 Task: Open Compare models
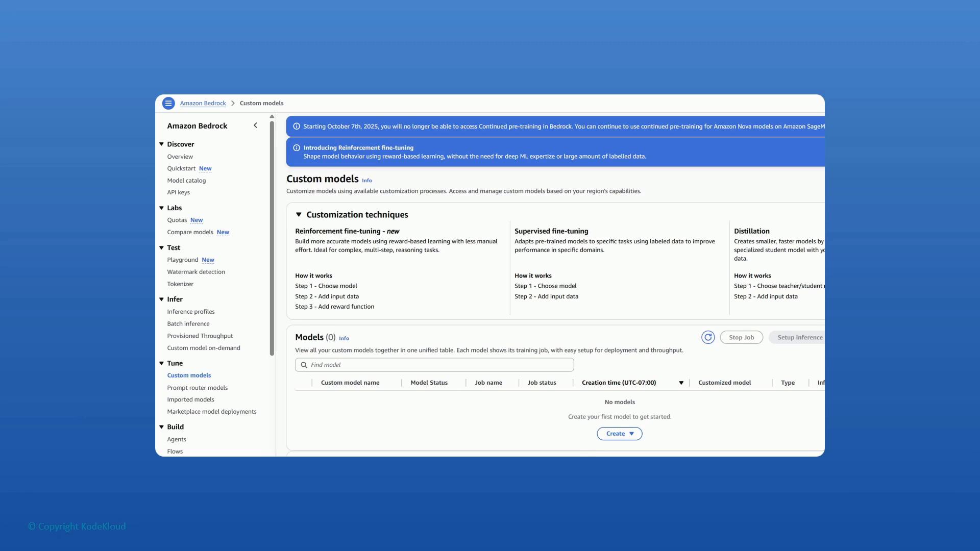click(190, 232)
